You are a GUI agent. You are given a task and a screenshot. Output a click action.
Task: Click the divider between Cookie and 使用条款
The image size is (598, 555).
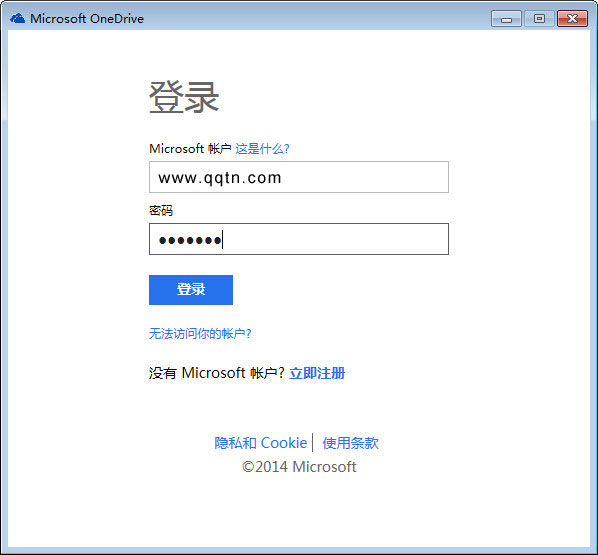[313, 442]
